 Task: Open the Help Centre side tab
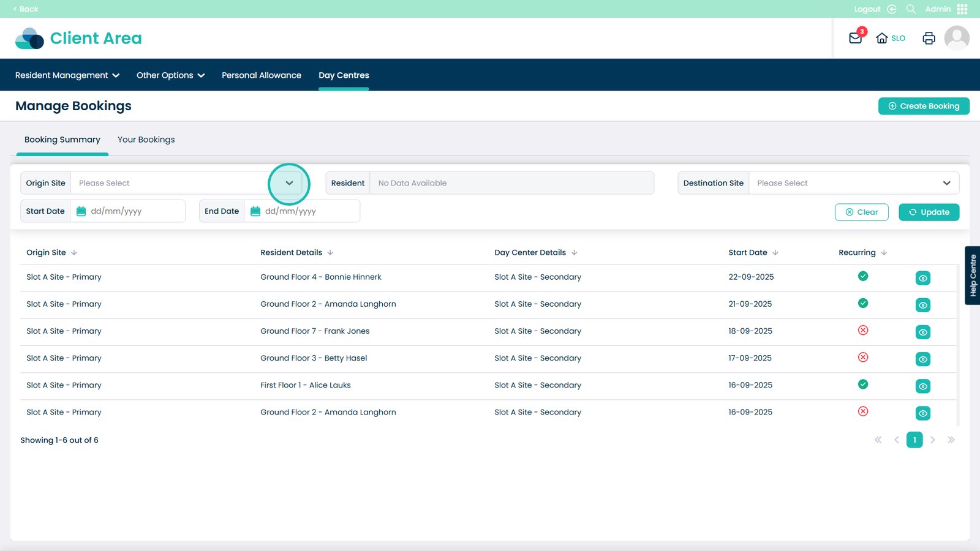click(973, 275)
